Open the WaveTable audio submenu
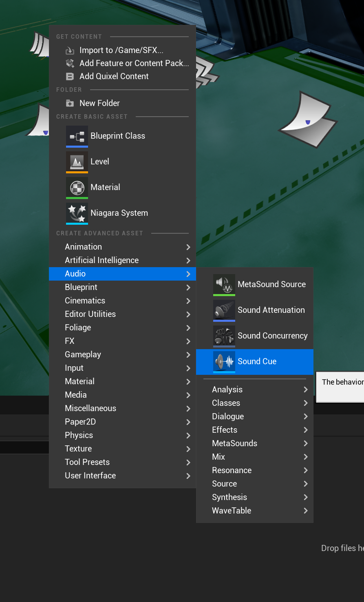The height and width of the screenshot is (602, 364). click(255, 511)
